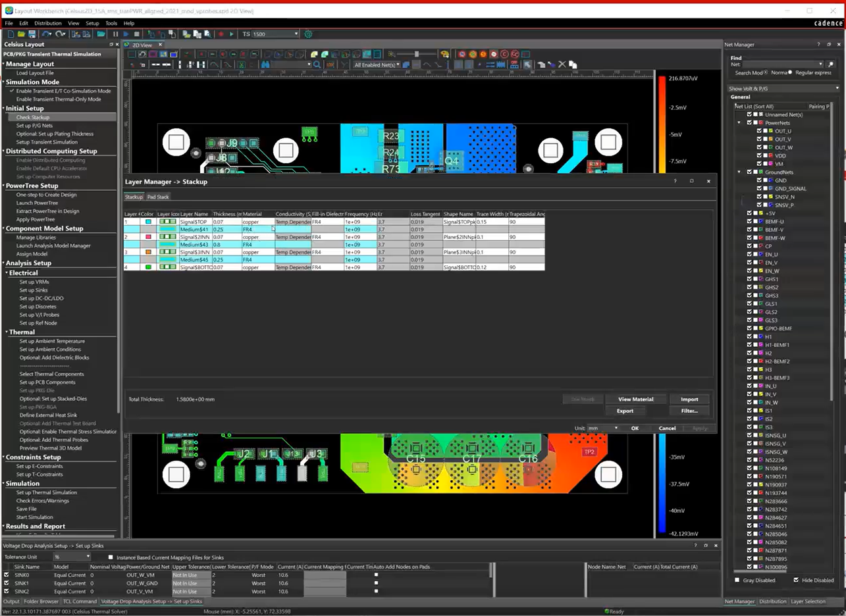Click the Export button in Layer Manager
Image resolution: width=846 pixels, height=616 pixels.
tap(625, 411)
